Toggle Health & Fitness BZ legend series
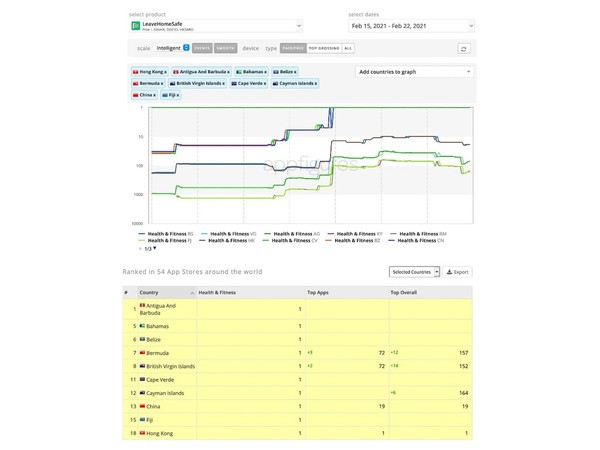This screenshot has height=450, width=600. click(x=353, y=241)
